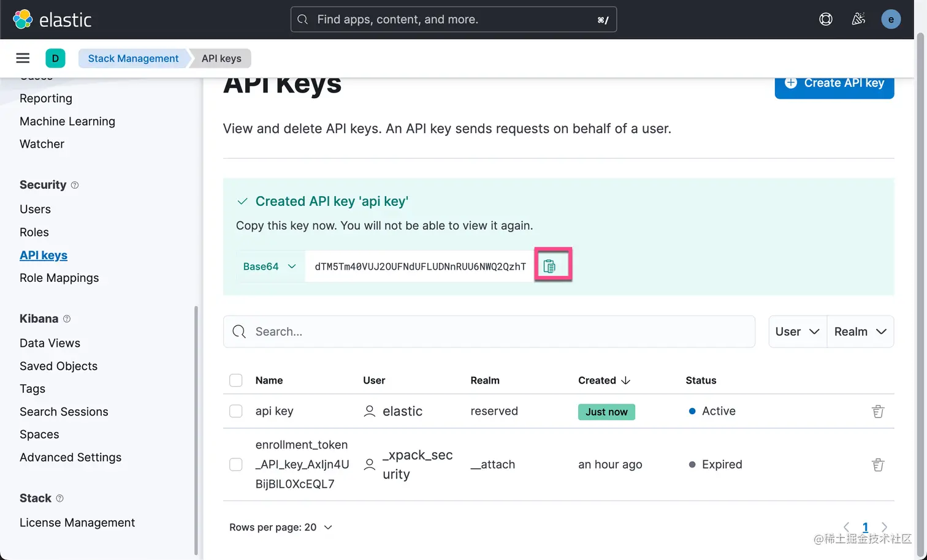Open the Realm filter dropdown
The image size is (927, 560).
point(860,331)
